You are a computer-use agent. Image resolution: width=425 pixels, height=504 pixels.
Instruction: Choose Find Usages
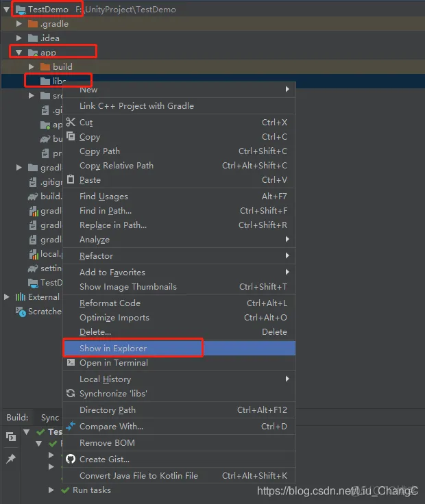click(179, 196)
